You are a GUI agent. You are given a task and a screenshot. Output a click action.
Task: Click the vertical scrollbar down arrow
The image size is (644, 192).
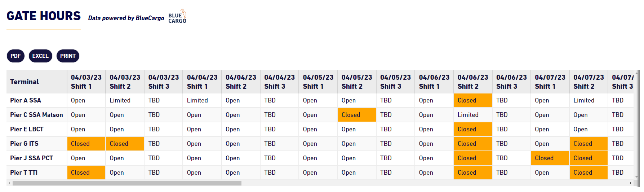coord(637,177)
